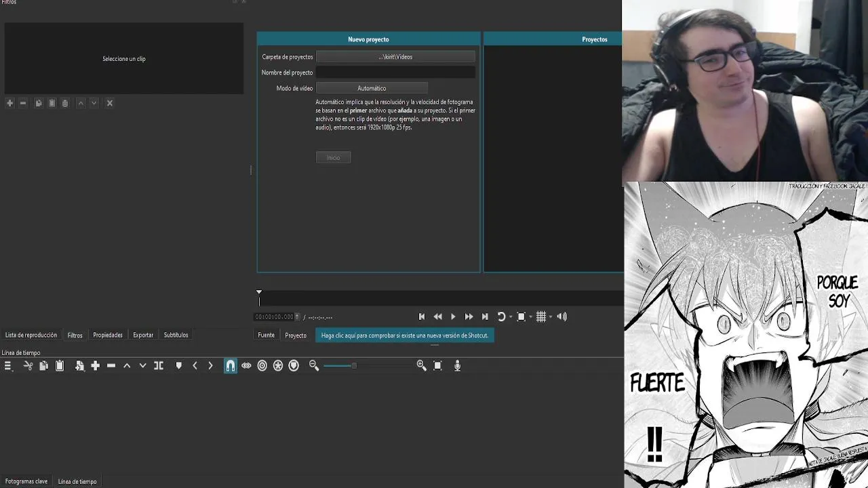868x488 pixels.
Task: Switch to the Línea de tiempo bottom tab
Action: tap(77, 481)
